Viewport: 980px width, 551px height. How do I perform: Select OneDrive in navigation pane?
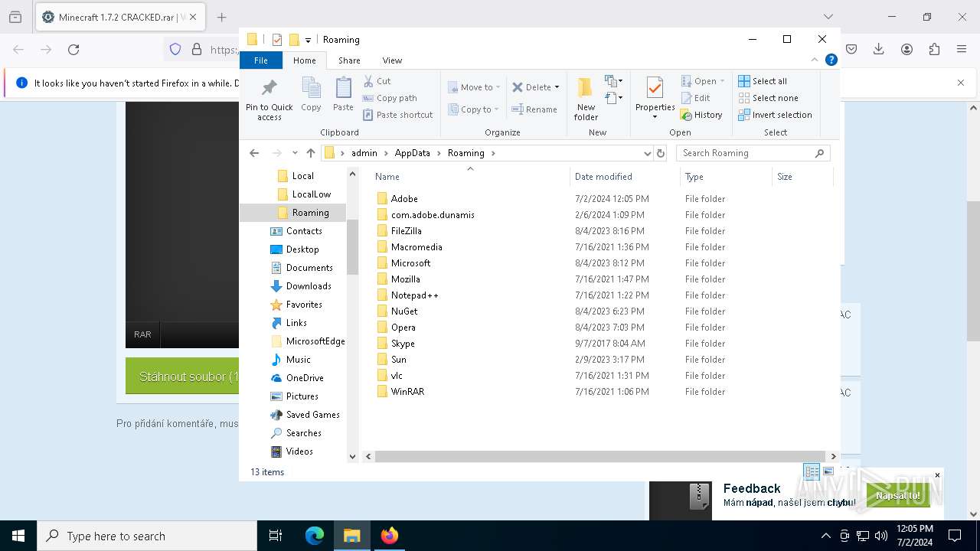[305, 378]
